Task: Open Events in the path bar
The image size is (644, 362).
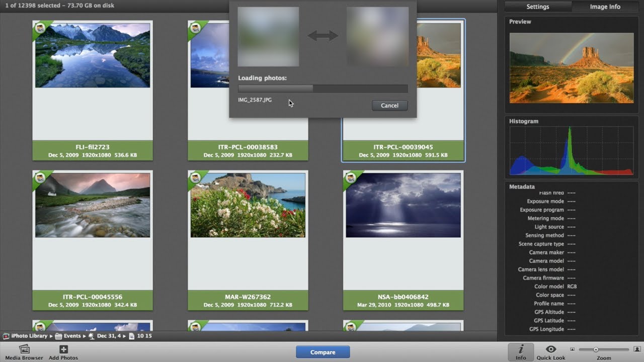Action: coord(72,336)
